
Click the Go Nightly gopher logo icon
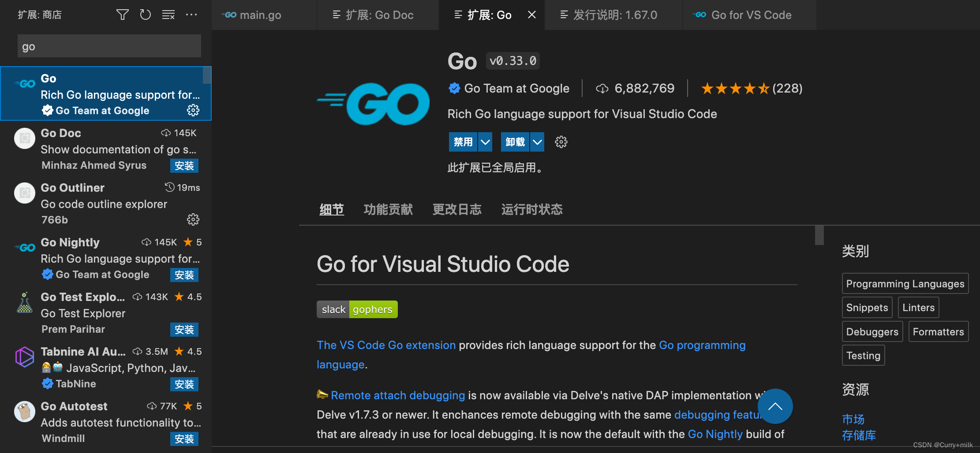click(25, 248)
